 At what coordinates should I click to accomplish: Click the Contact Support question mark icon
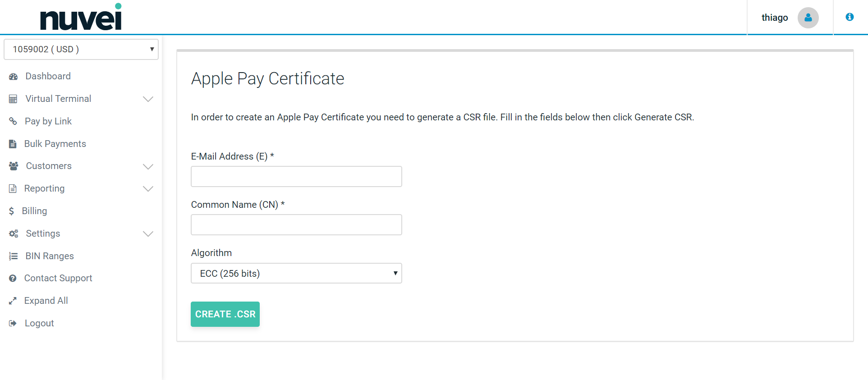pos(13,279)
